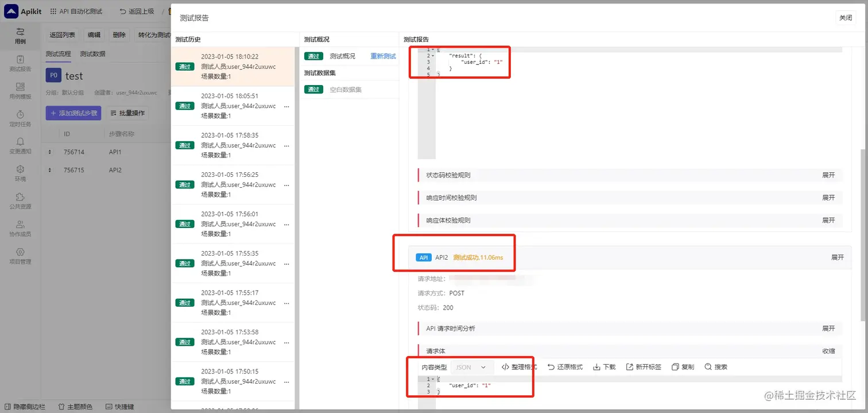Click drag handle of step 756715

tap(49, 170)
